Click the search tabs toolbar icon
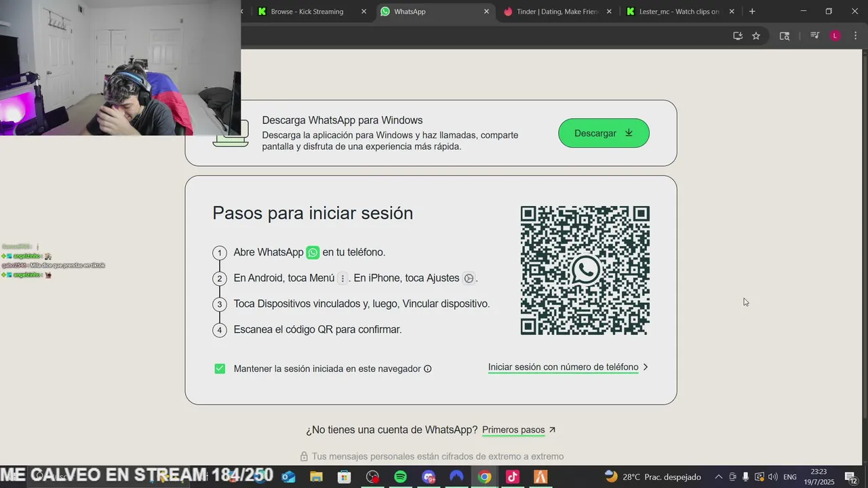This screenshot has width=868, height=488. (x=785, y=36)
